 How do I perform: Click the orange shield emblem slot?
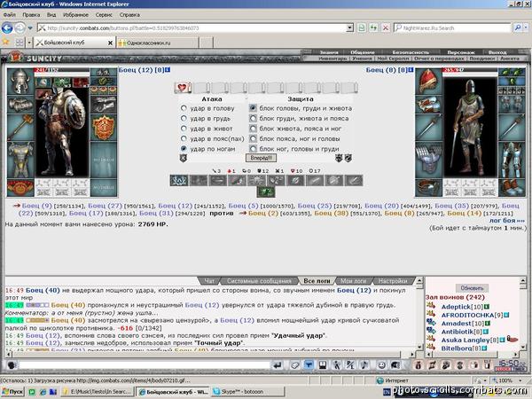104,127
